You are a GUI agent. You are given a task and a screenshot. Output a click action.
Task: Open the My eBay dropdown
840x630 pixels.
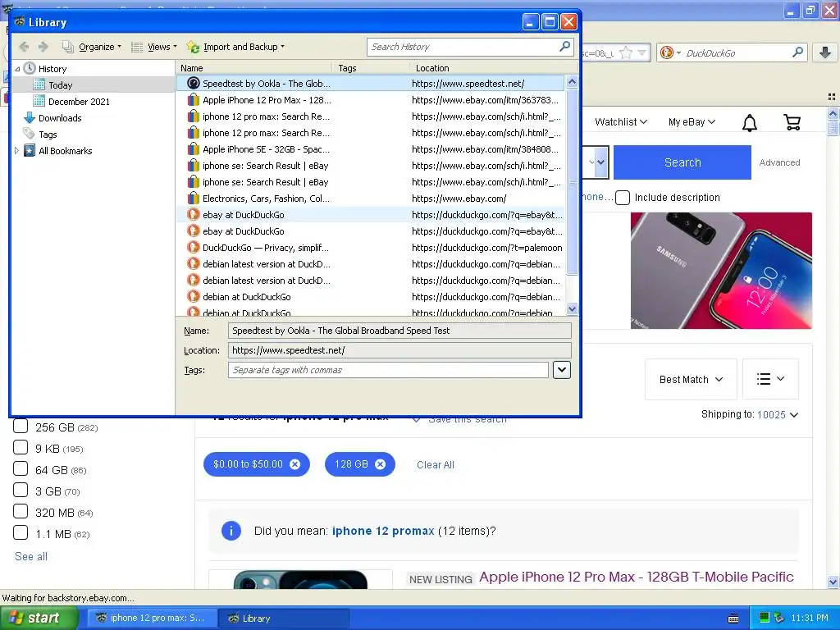pyautogui.click(x=692, y=122)
